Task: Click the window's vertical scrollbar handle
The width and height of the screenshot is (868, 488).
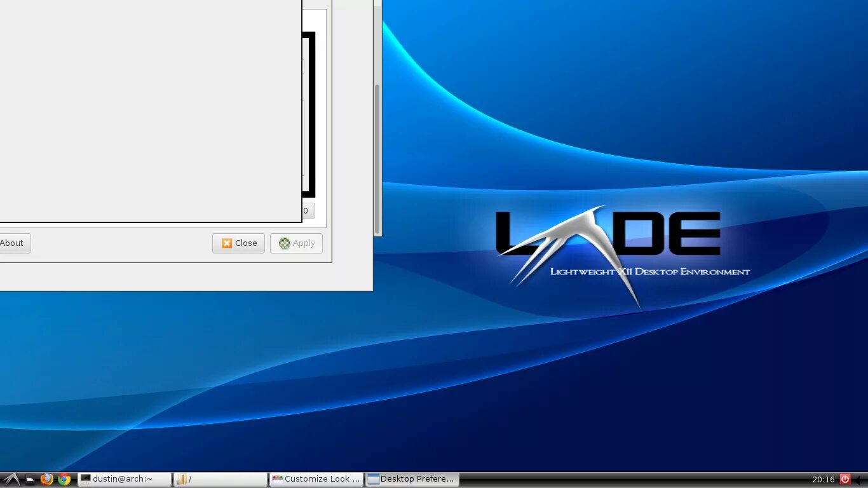Action: pyautogui.click(x=377, y=159)
